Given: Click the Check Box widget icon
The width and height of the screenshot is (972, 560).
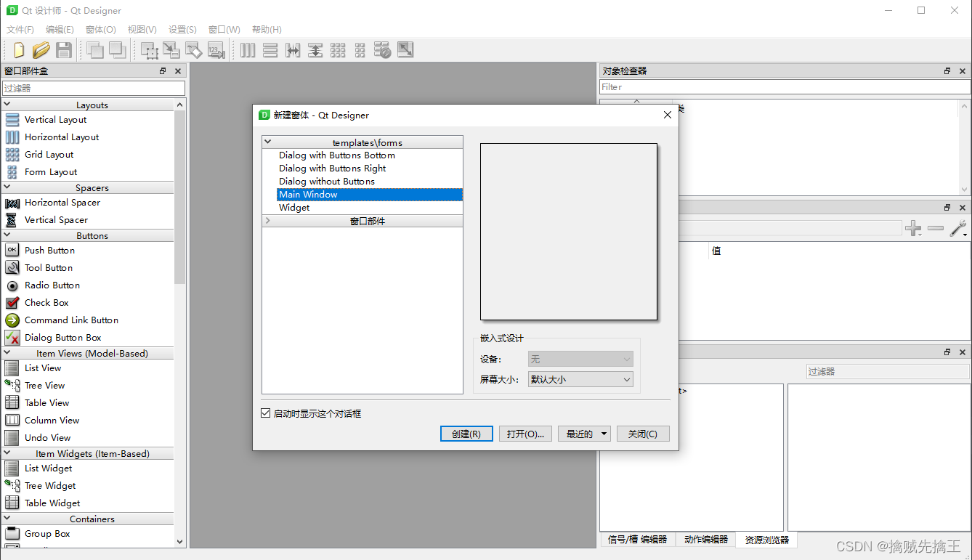Looking at the screenshot, I should (12, 303).
